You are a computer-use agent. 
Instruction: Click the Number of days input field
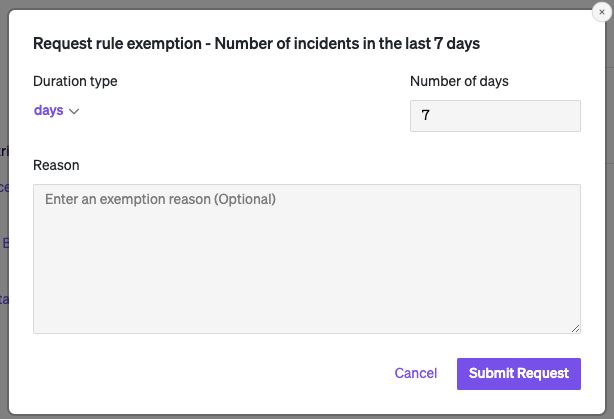click(495, 116)
